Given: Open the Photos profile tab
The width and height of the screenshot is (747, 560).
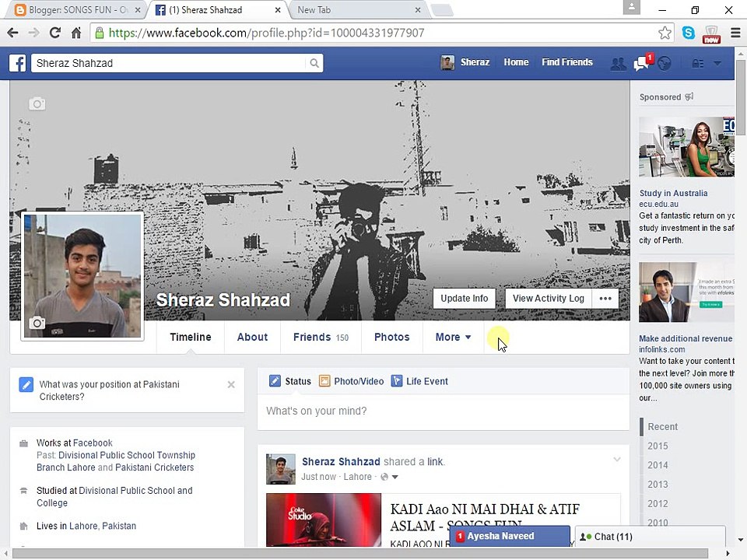Looking at the screenshot, I should [x=392, y=337].
